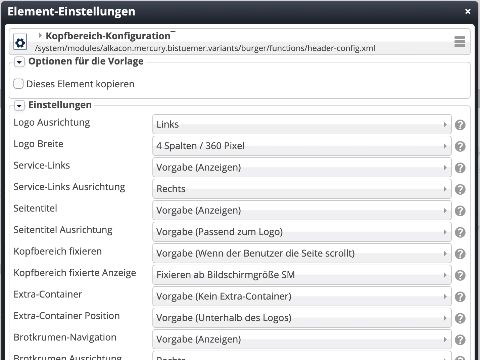This screenshot has height=360, width=480.
Task: Click help icon for Logo Breite
Action: coord(460,146)
